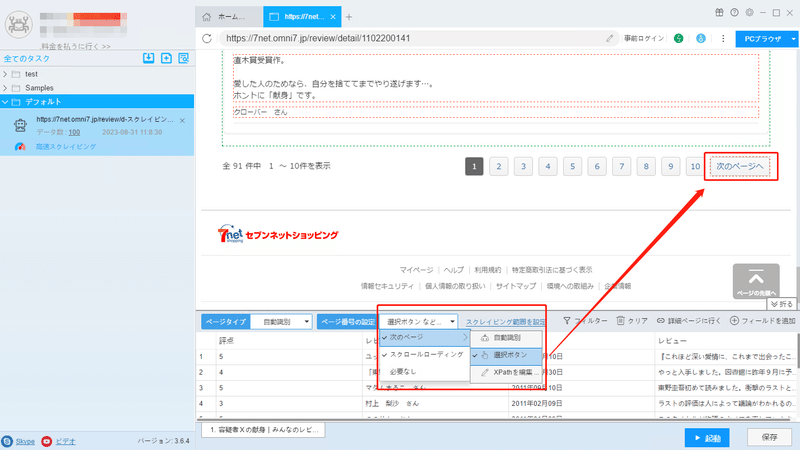Click the go-to-detail-page link icon
The image size is (800, 450).
[661, 320]
